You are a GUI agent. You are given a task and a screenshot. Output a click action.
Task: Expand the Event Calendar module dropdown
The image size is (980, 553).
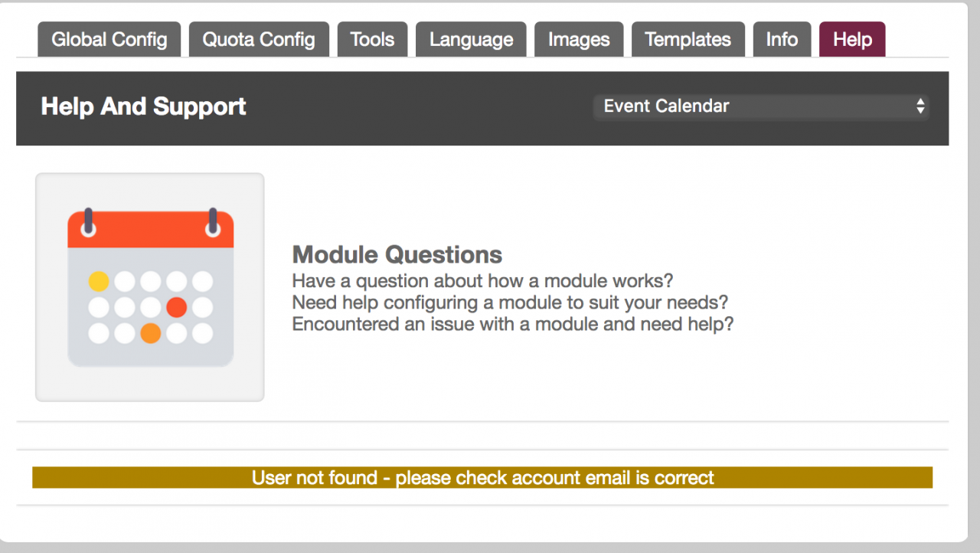tap(761, 106)
